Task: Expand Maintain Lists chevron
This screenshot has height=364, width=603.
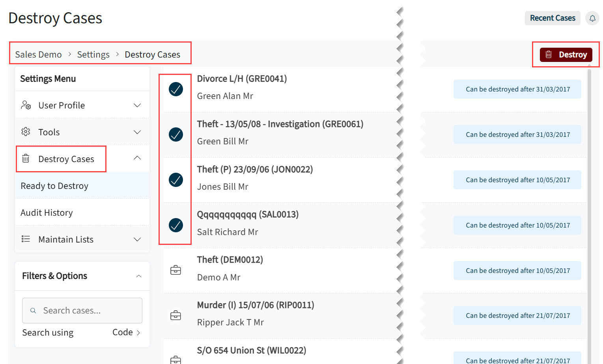Action: coord(137,239)
